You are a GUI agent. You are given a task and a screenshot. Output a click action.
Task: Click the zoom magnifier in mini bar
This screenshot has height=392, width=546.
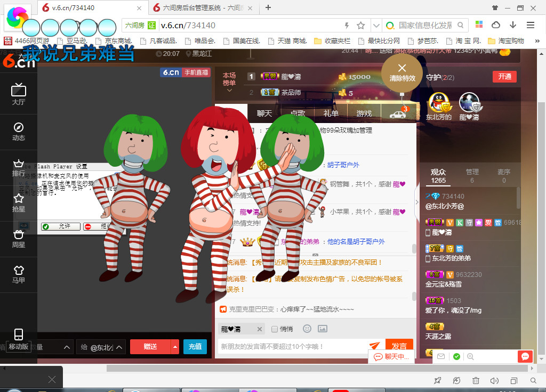point(470,356)
